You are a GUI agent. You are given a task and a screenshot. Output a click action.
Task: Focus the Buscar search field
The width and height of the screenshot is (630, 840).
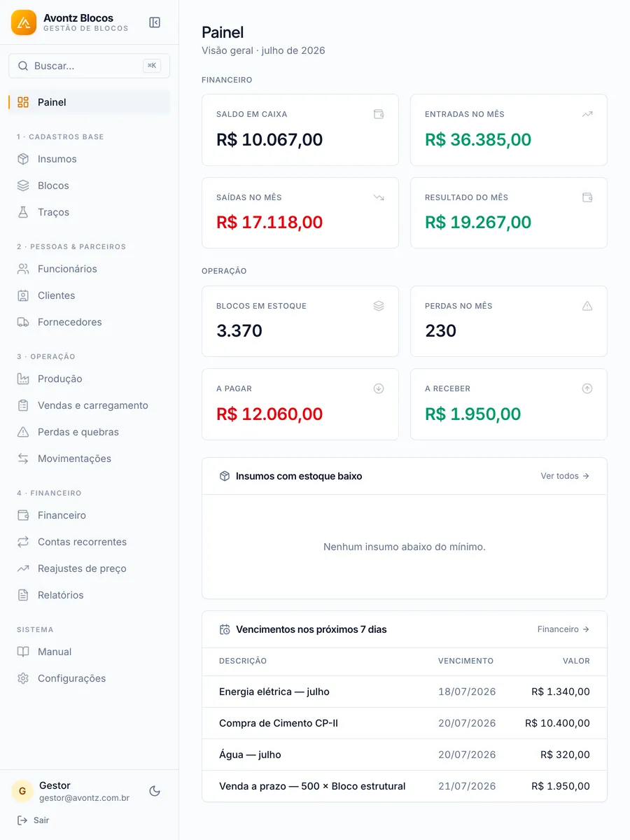(89, 66)
